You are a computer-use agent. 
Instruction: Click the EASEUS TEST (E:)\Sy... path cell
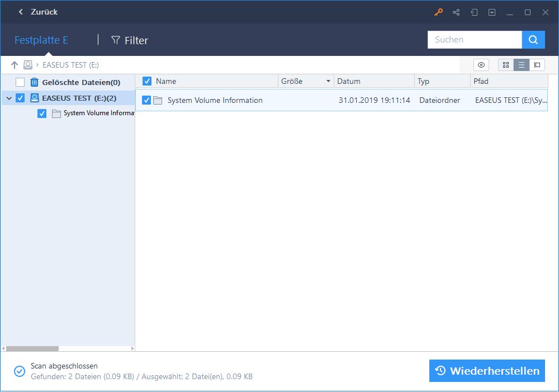(x=511, y=100)
